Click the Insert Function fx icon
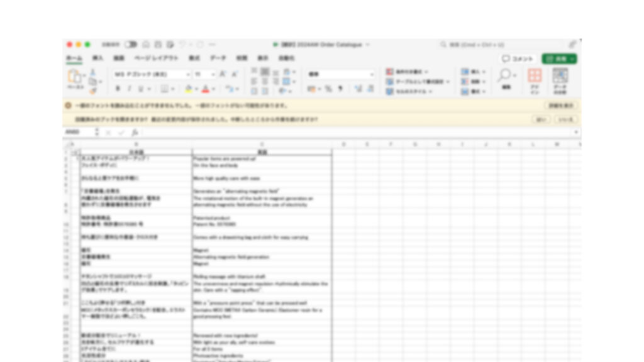 click(x=135, y=132)
